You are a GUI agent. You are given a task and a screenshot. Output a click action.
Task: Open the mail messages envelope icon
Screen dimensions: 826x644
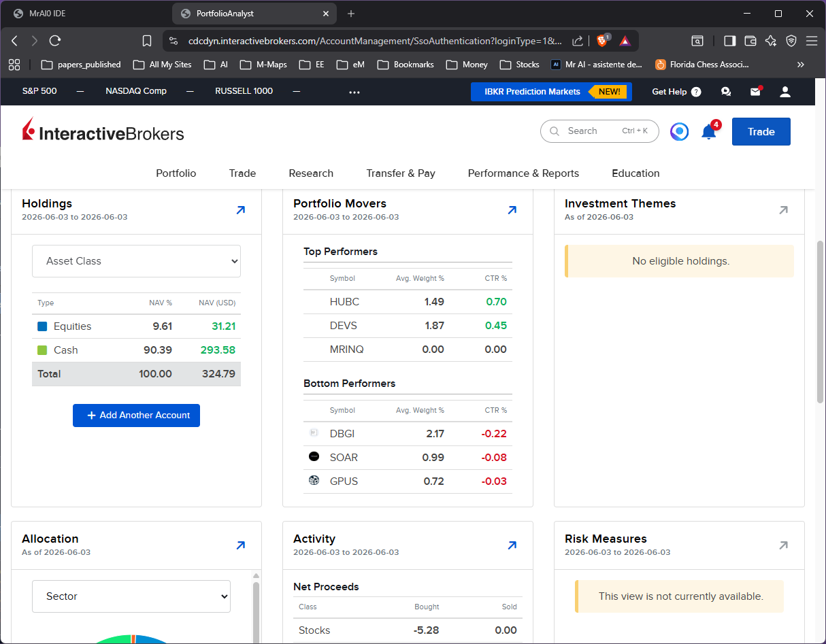755,91
